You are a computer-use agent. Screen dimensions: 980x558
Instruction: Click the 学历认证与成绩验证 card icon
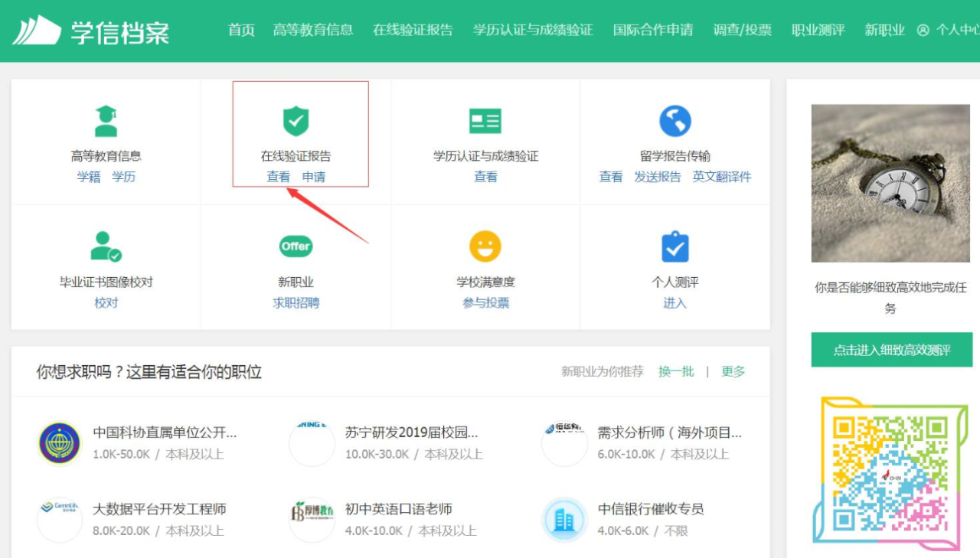click(485, 122)
